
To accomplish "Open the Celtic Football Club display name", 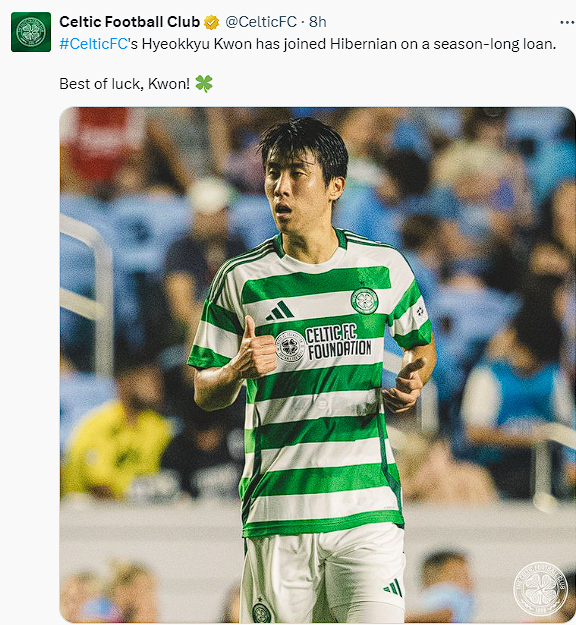I will (x=130, y=22).
